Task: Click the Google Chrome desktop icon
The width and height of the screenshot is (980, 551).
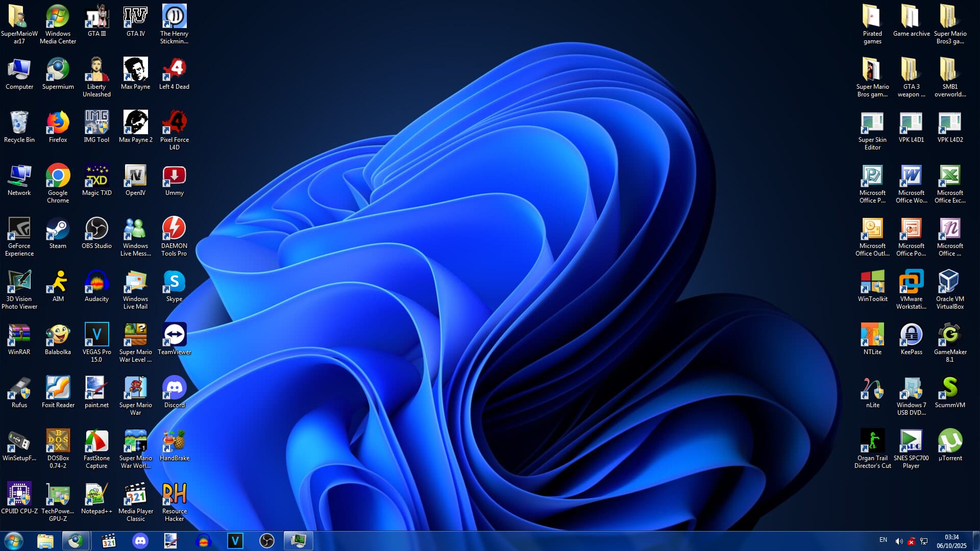Action: pyautogui.click(x=58, y=184)
